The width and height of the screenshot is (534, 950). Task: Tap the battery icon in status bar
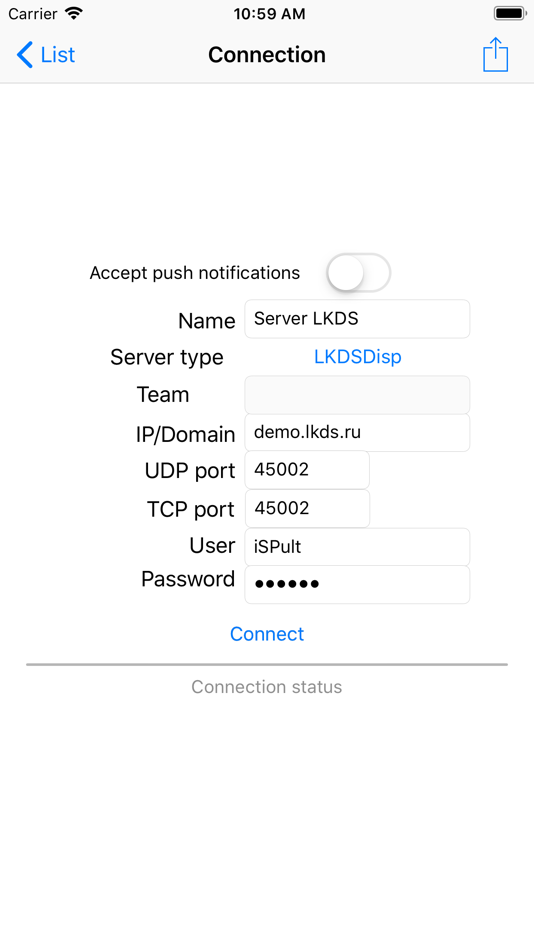click(510, 13)
